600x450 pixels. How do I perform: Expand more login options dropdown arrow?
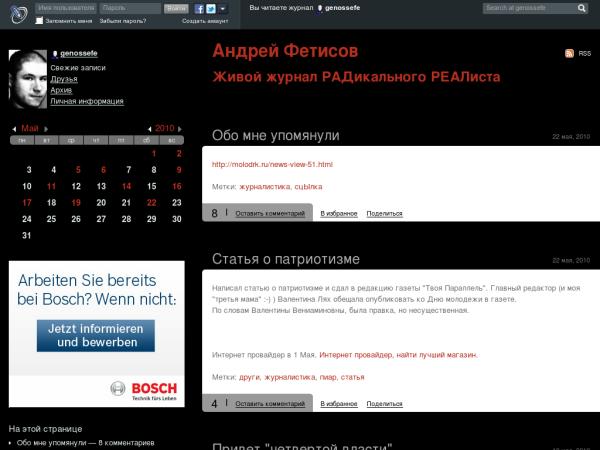223,9
